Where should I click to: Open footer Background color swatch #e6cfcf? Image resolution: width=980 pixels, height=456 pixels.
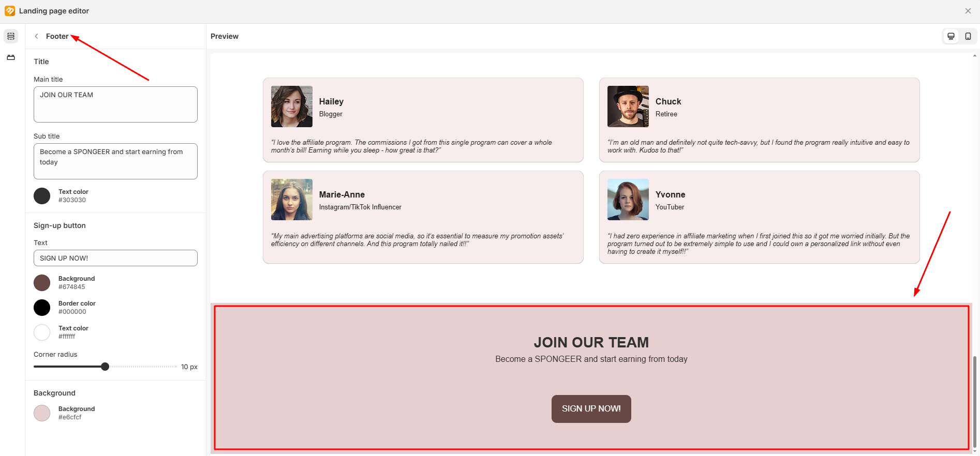42,413
